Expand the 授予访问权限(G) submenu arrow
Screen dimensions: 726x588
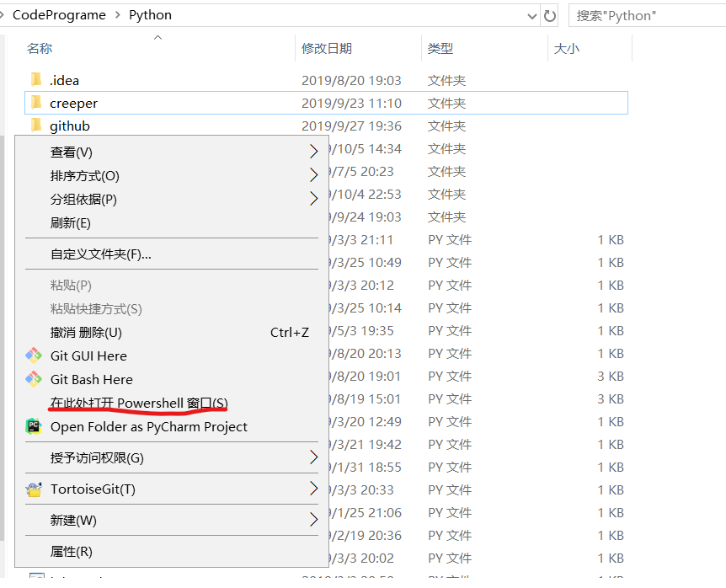point(313,457)
